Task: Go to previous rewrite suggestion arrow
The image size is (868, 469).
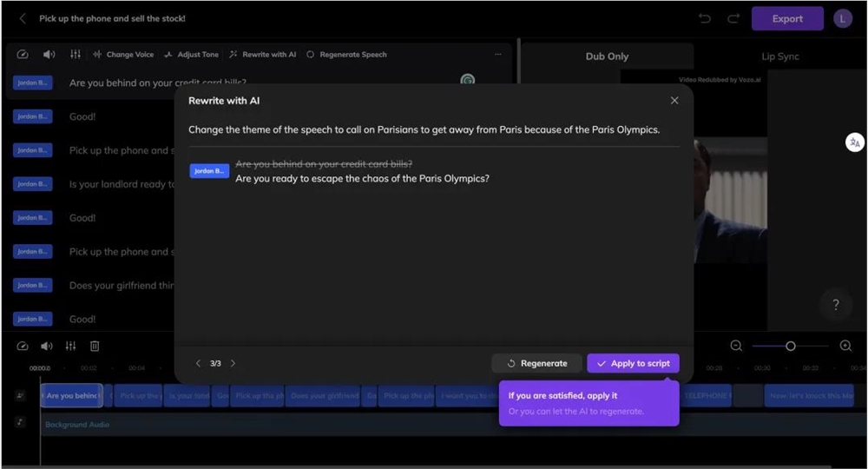Action: 198,363
